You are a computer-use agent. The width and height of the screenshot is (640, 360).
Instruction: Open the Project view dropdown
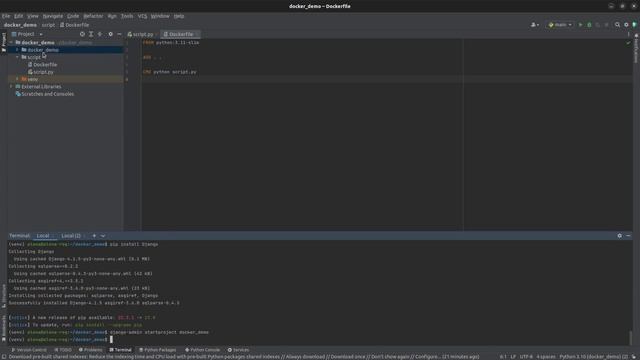point(27,34)
